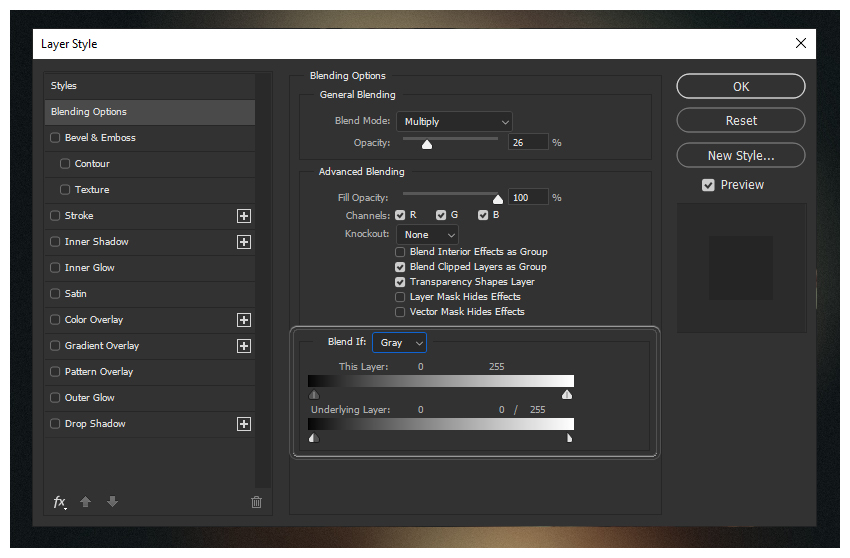Click the New Style... button
This screenshot has height=558, width=850.
click(740, 156)
